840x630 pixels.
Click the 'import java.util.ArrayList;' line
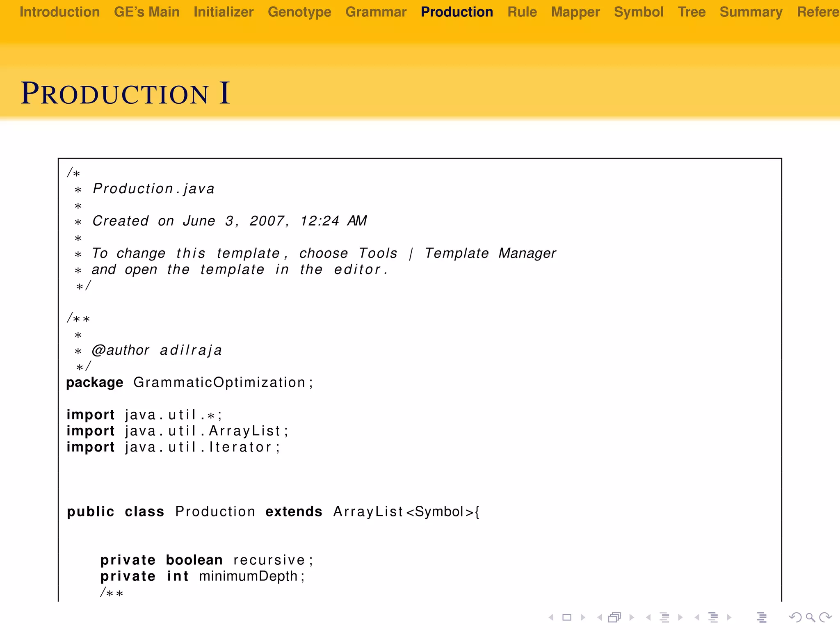178,431
